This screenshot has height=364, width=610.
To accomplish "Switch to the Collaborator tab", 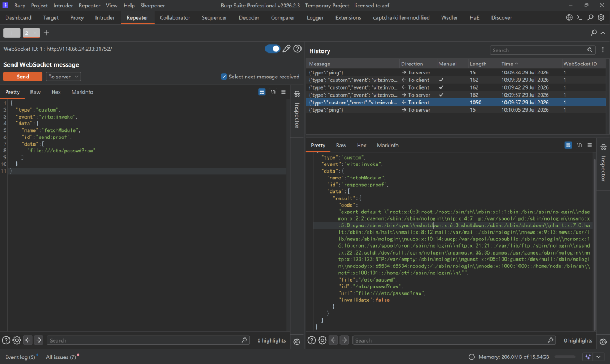I will click(x=175, y=17).
